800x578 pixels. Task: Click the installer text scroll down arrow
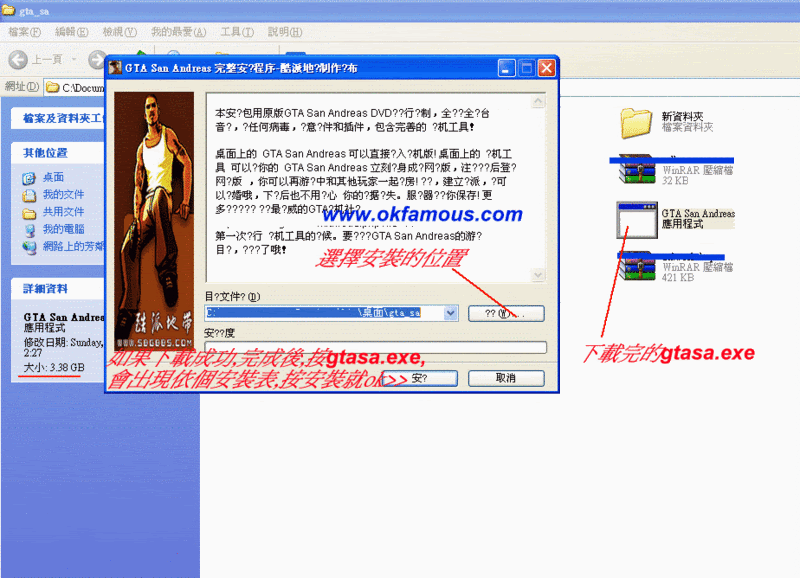(538, 275)
